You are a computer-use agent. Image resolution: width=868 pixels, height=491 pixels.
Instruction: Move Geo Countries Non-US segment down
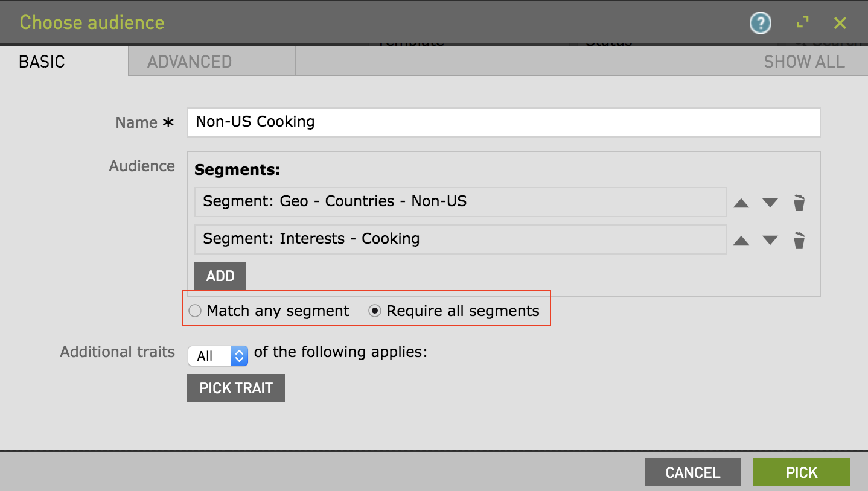pos(770,203)
